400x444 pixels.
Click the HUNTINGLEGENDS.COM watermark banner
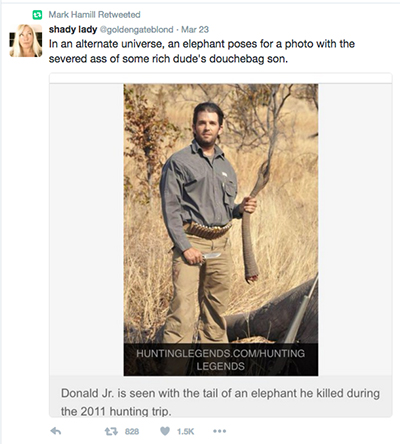221,360
